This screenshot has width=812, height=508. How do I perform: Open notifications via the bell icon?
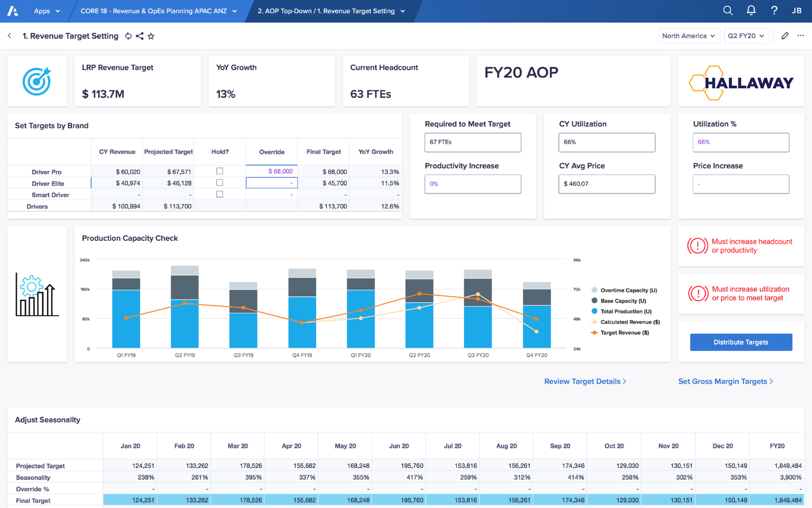(751, 10)
